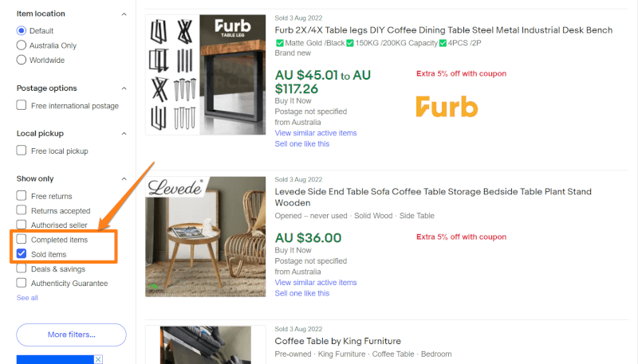
Task: Collapse the Postage options section
Action: pyautogui.click(x=124, y=88)
